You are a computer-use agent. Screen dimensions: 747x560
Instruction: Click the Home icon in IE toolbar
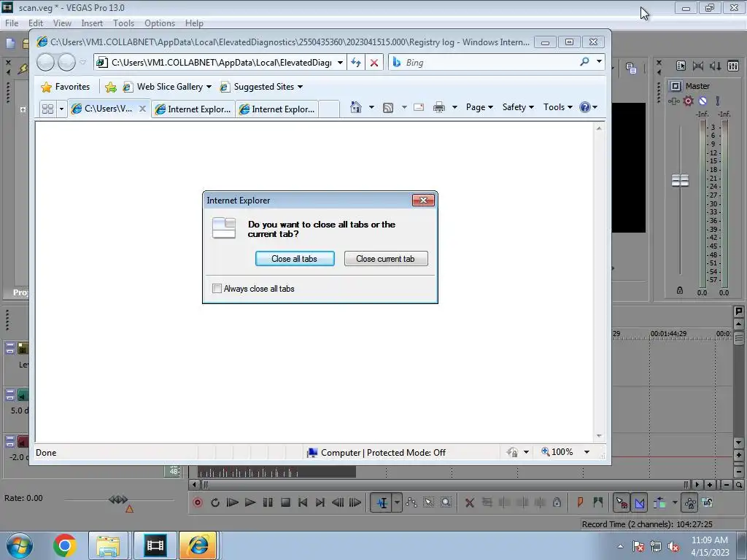[x=355, y=107]
